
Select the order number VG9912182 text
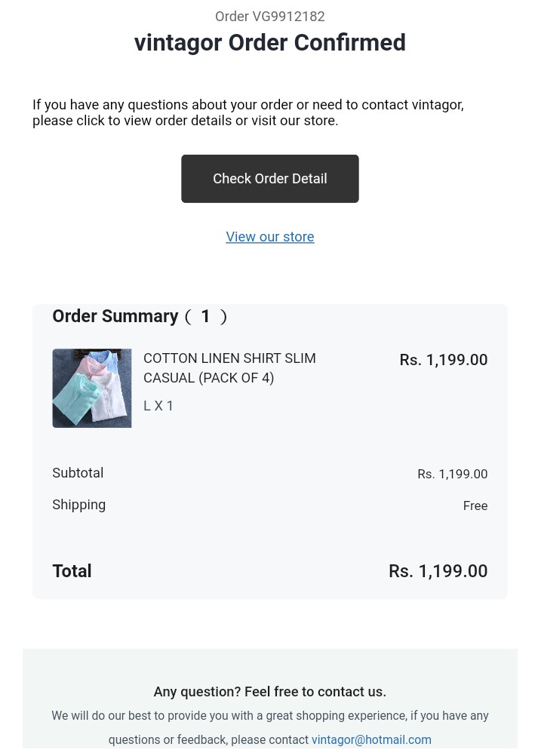tap(269, 17)
